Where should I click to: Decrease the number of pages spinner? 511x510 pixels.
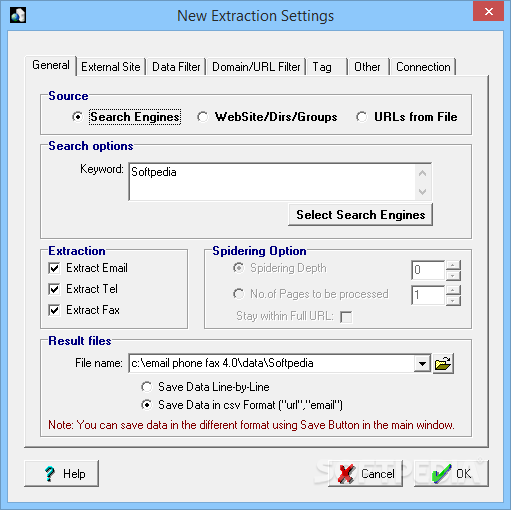(453, 301)
